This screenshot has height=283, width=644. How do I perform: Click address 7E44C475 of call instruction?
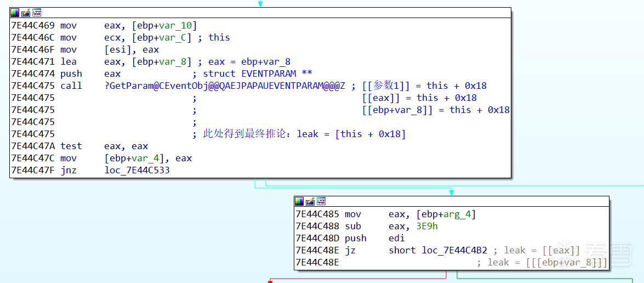click(x=33, y=86)
